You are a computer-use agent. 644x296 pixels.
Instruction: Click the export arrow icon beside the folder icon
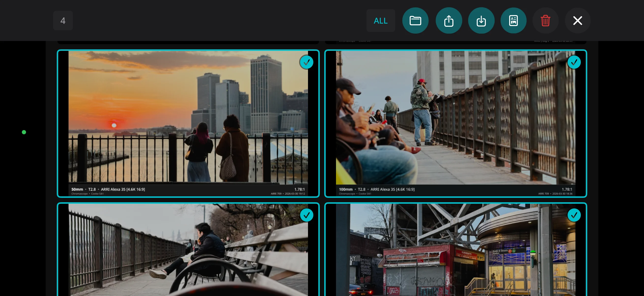pos(449,20)
